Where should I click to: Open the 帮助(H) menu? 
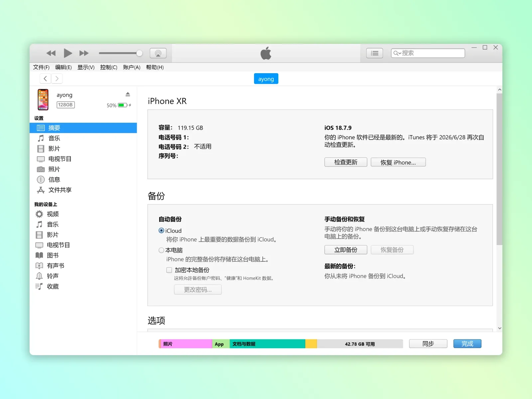155,67
